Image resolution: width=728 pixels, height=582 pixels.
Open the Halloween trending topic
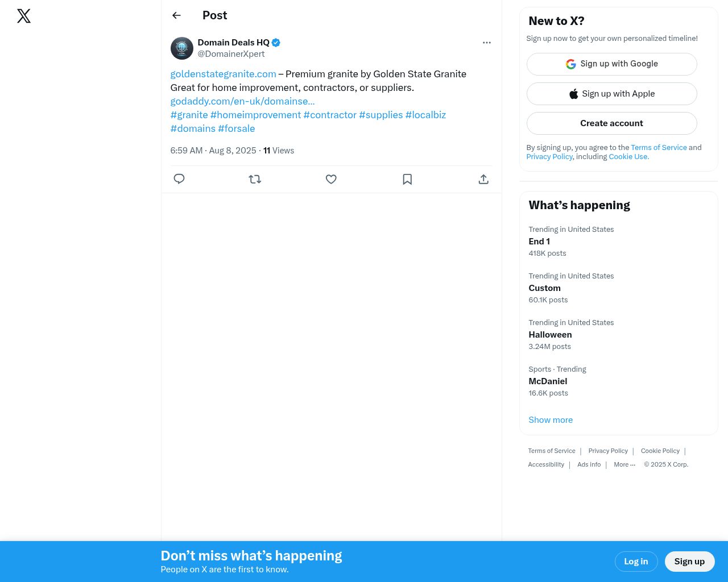550,335
